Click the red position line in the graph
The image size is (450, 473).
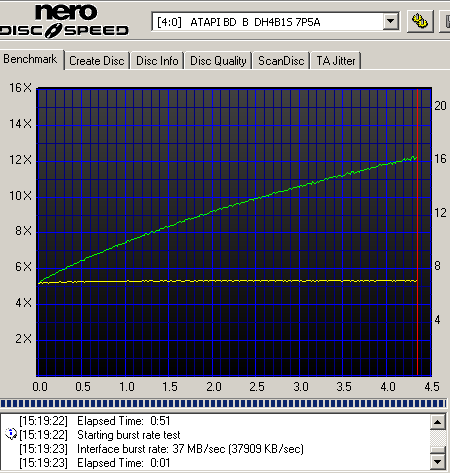tap(417, 232)
